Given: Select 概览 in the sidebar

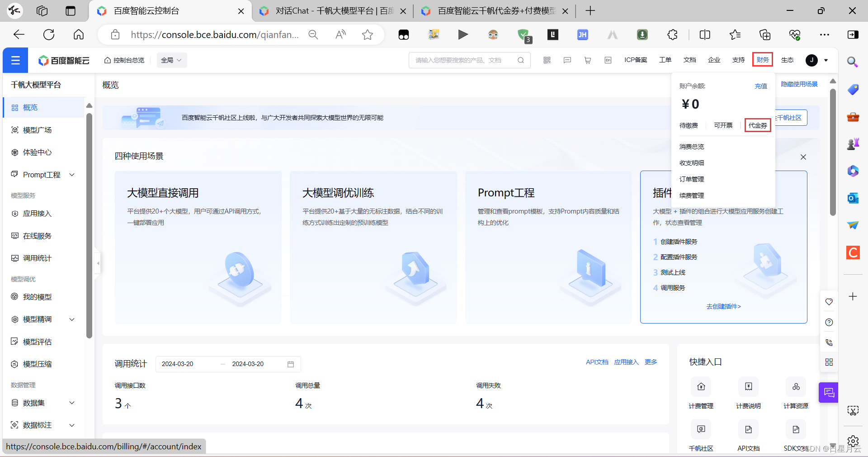Looking at the screenshot, I should (x=44, y=108).
